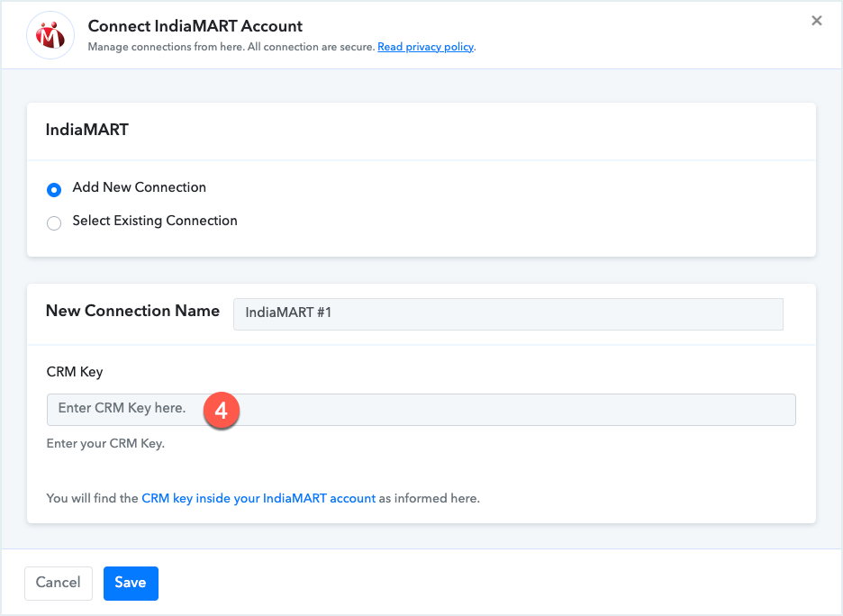This screenshot has width=843, height=616.
Task: Click the IndiaMART logo icon
Action: pyautogui.click(x=50, y=35)
